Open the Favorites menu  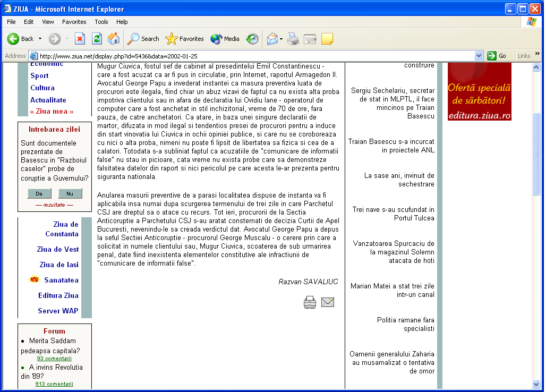74,22
